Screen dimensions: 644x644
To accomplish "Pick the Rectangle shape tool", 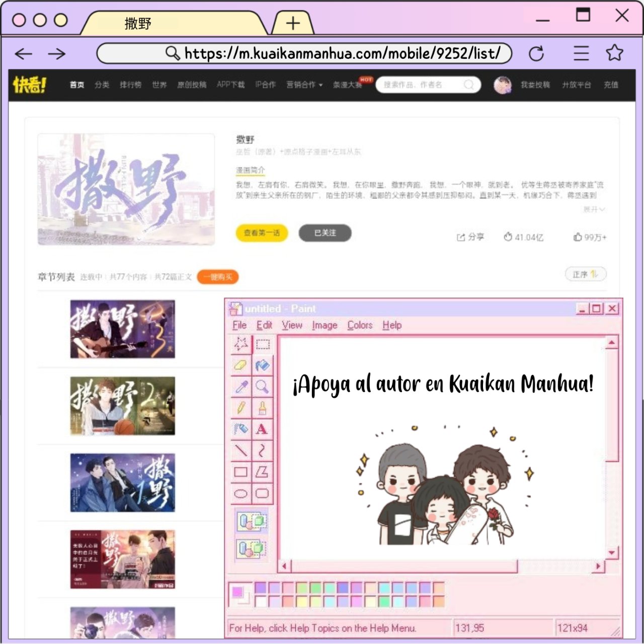I will [x=241, y=472].
